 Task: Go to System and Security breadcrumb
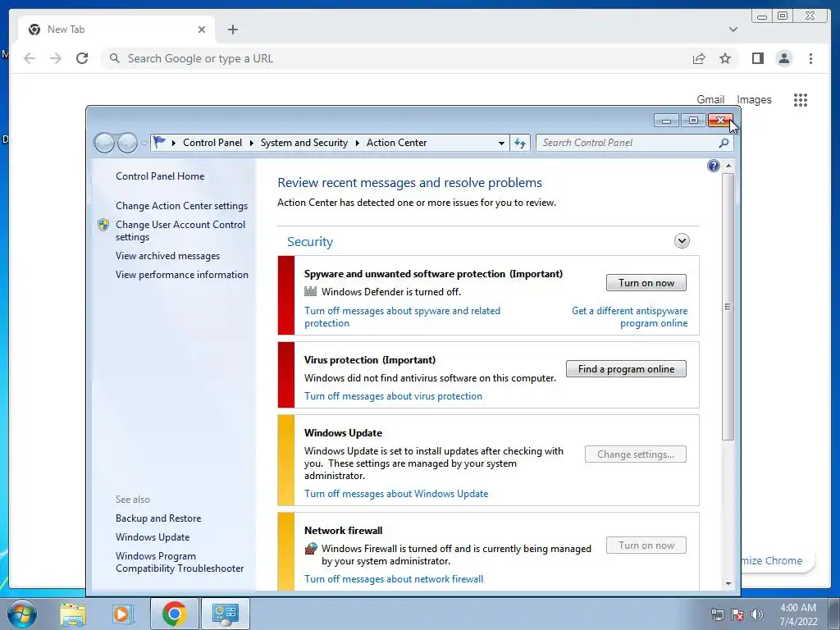coord(304,143)
